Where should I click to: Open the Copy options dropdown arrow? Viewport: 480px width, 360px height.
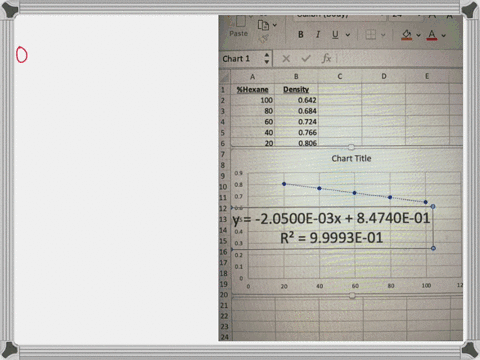coord(275,25)
